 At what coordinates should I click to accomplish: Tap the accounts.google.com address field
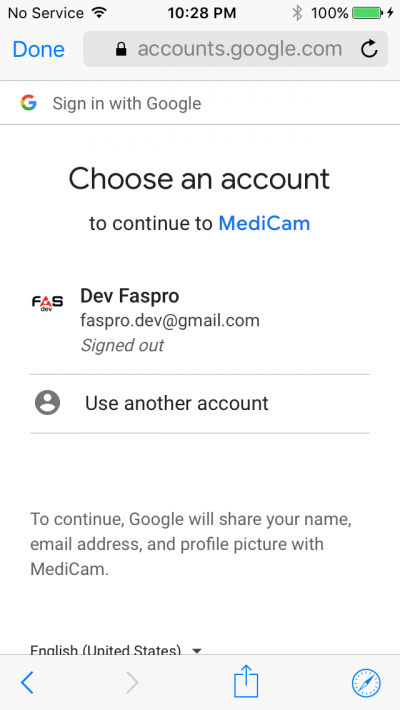(236, 49)
